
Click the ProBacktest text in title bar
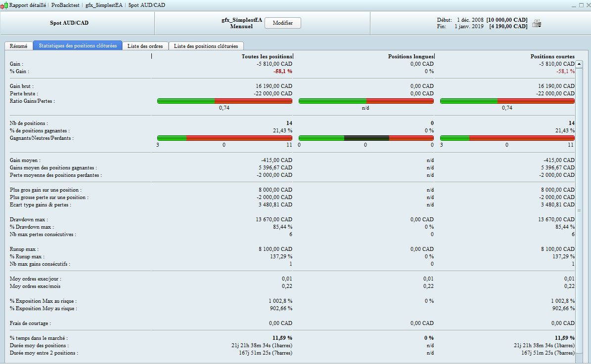[x=65, y=5]
